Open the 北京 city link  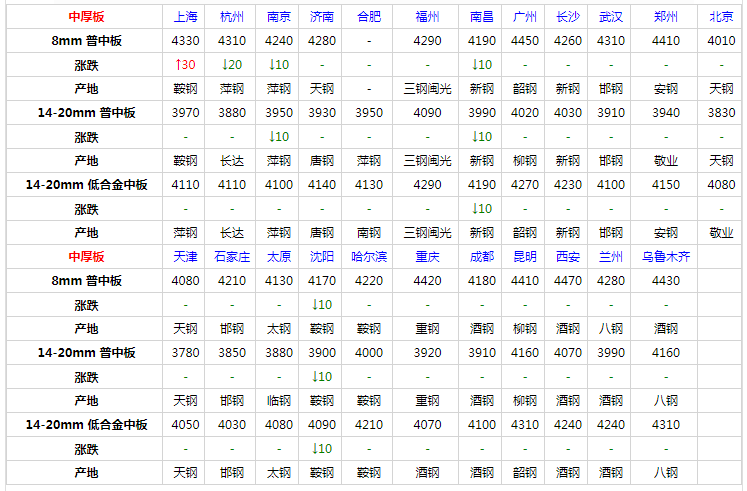pos(721,17)
